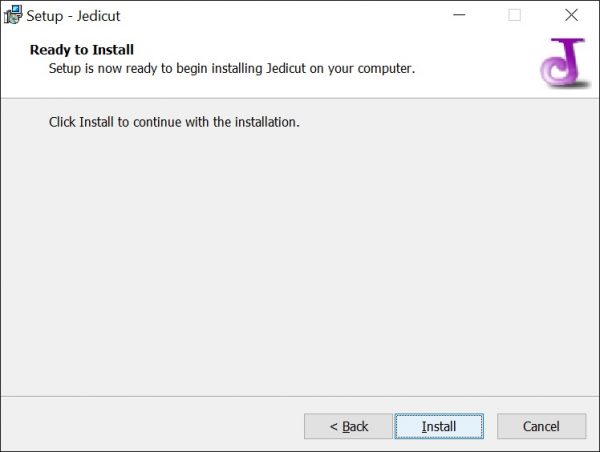Click the 'Setup is now ready' subtitle text
600x452 pixels.
232,69
